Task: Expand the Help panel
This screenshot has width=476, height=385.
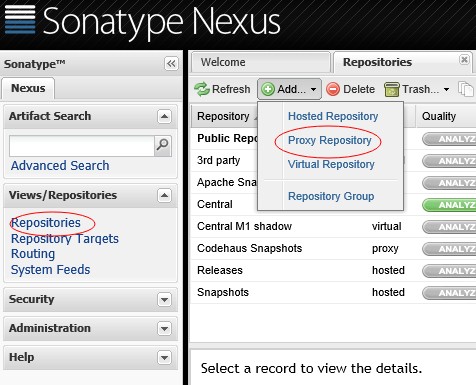Action: (164, 357)
